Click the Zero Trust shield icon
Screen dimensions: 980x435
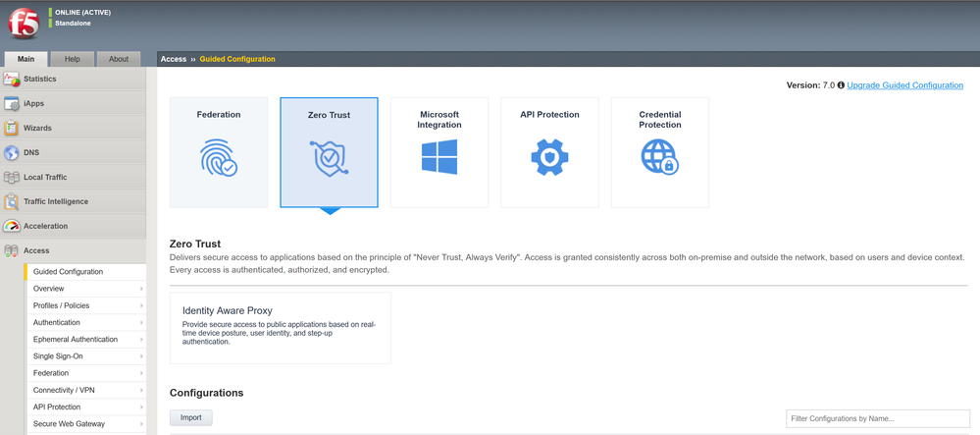tap(329, 157)
